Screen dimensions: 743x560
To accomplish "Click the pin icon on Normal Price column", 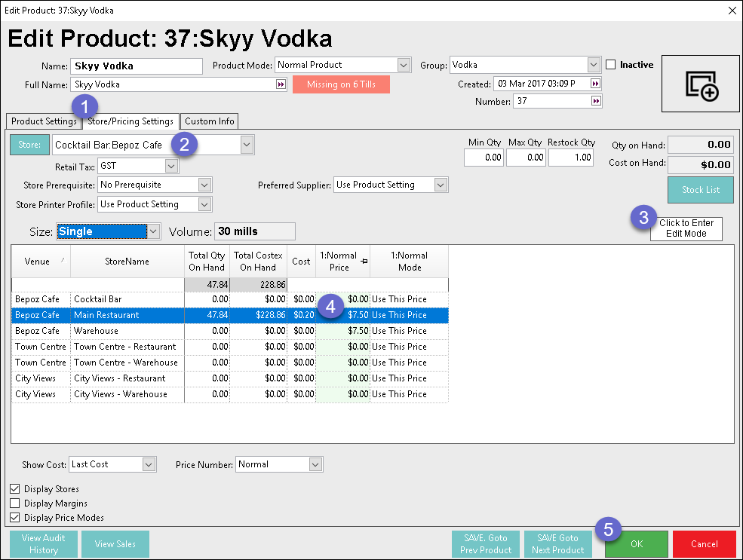I will [364, 261].
